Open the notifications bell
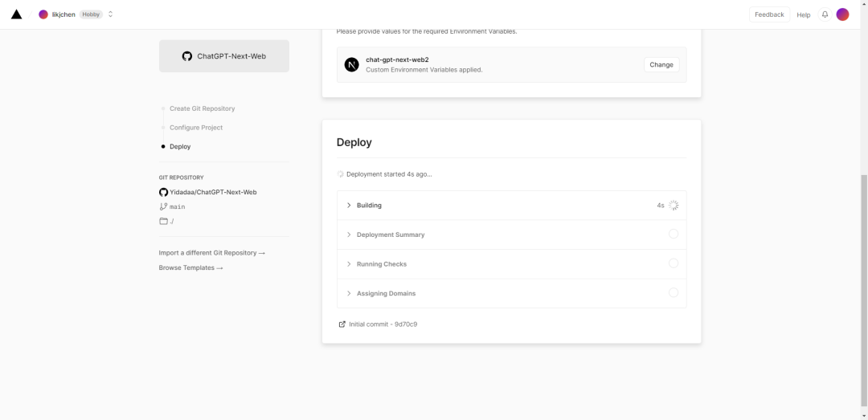 coord(825,14)
